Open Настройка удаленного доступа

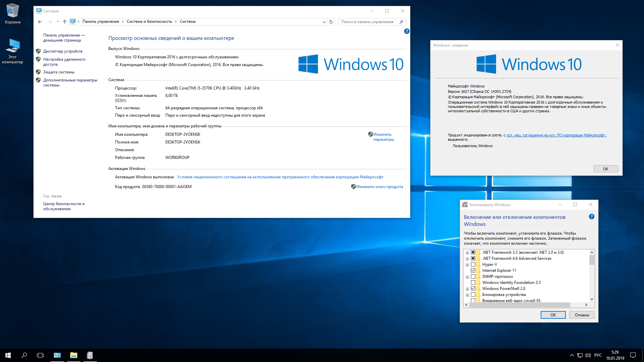pos(64,62)
